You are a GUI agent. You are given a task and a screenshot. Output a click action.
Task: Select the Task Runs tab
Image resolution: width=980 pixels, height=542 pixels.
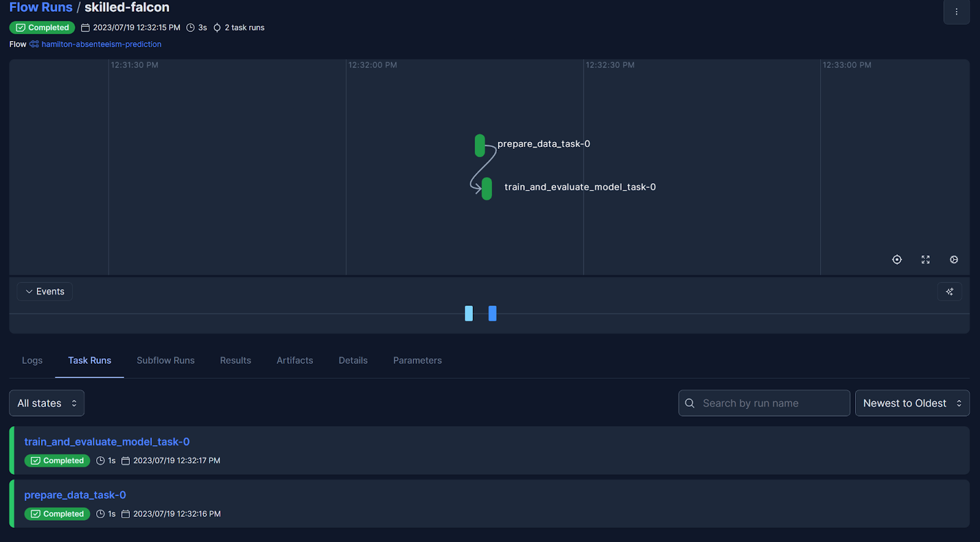point(89,360)
